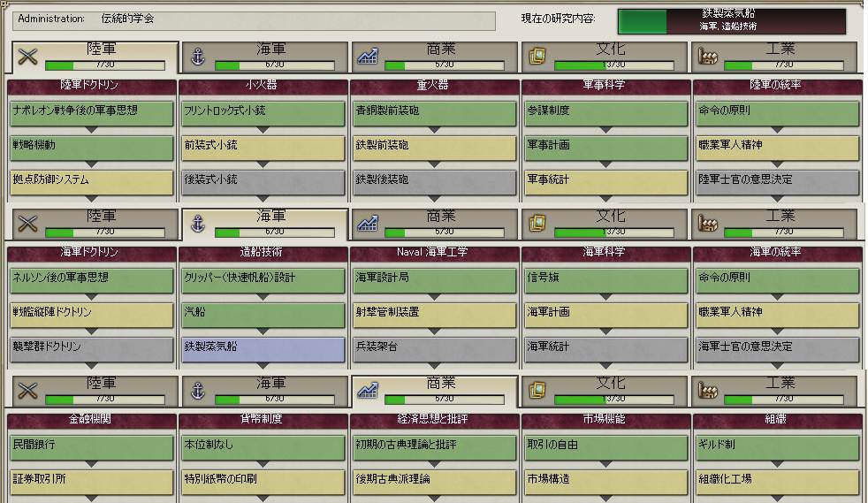Click the current research progress bar
The height and width of the screenshot is (503, 868).
[x=731, y=20]
